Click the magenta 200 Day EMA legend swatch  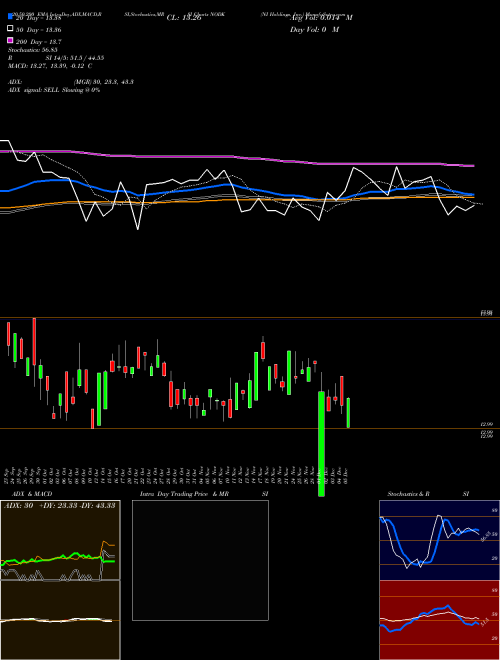coord(11,41)
